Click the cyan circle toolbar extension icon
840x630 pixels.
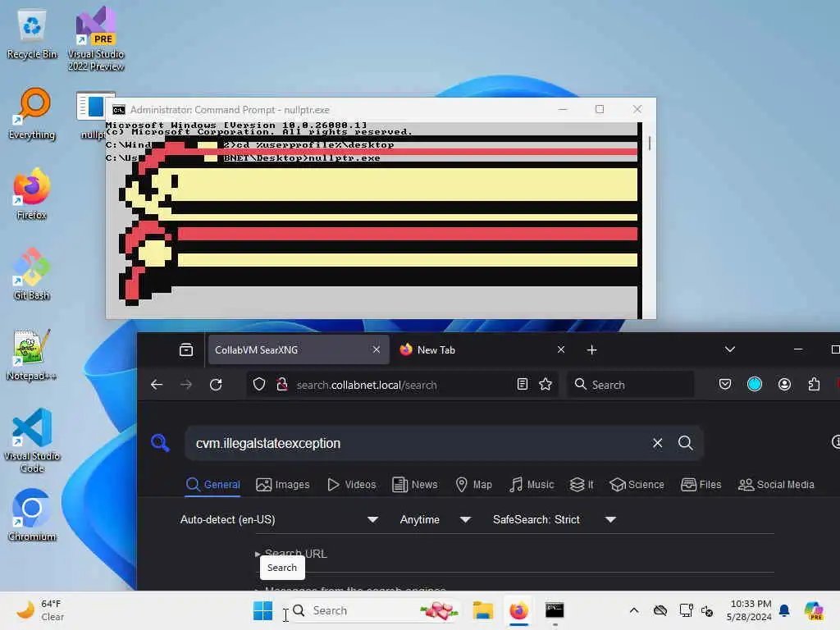coord(755,384)
